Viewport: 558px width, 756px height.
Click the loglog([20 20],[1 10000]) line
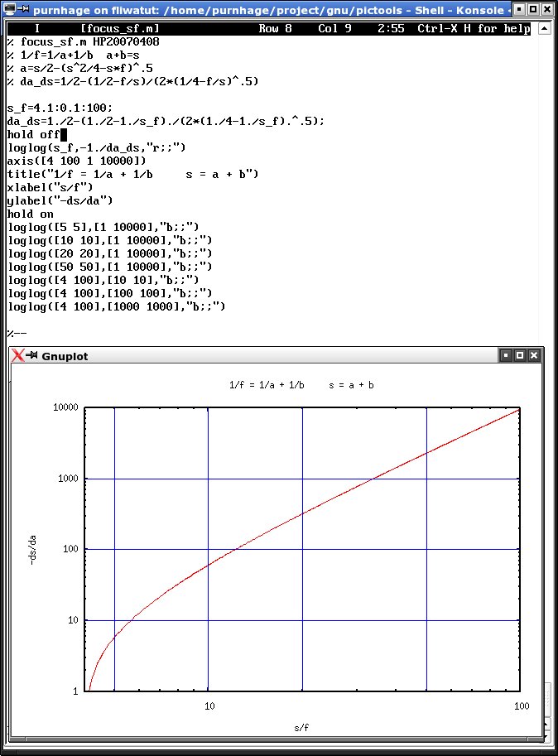[x=109, y=253]
